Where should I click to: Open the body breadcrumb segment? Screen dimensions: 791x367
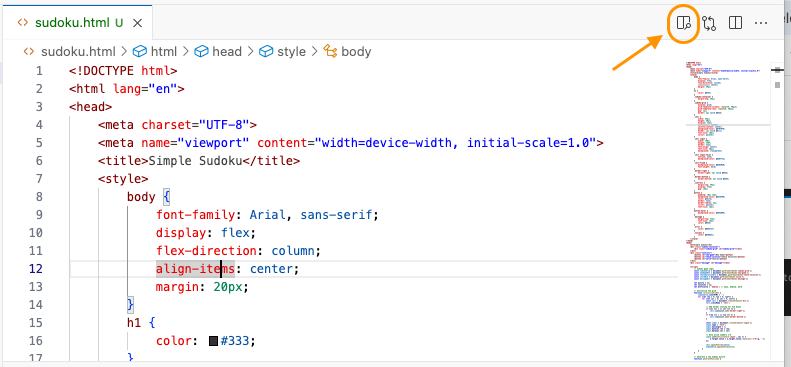click(x=356, y=51)
